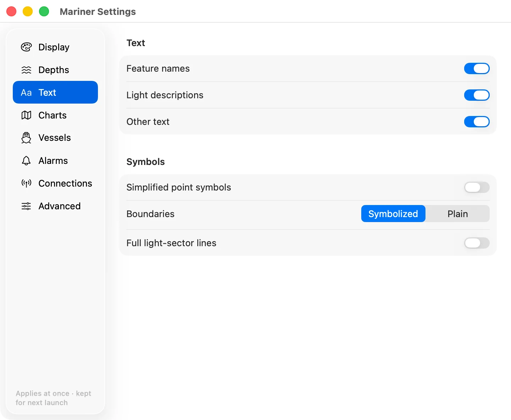Click the Mariner Settings title
This screenshot has height=420, width=511.
[98, 12]
